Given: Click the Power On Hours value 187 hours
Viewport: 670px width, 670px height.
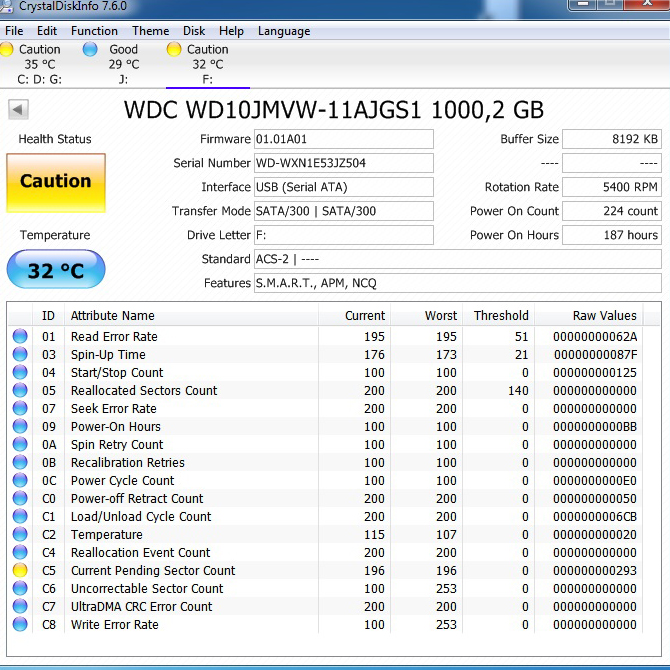Looking at the screenshot, I should pos(612,235).
